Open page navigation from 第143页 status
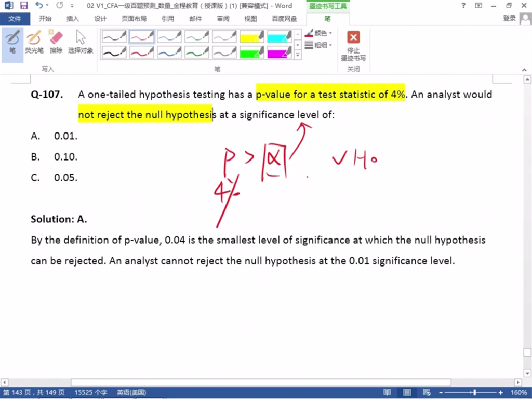The height and width of the screenshot is (399, 532). [34, 393]
